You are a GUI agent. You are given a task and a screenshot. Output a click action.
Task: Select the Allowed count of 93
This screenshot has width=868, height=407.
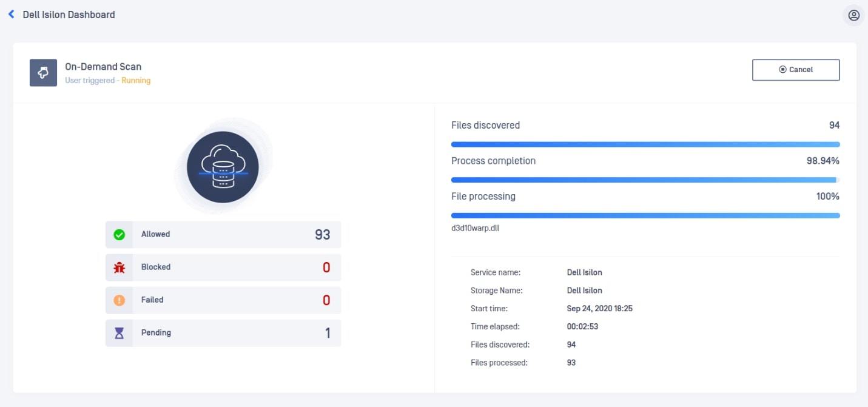[322, 235]
